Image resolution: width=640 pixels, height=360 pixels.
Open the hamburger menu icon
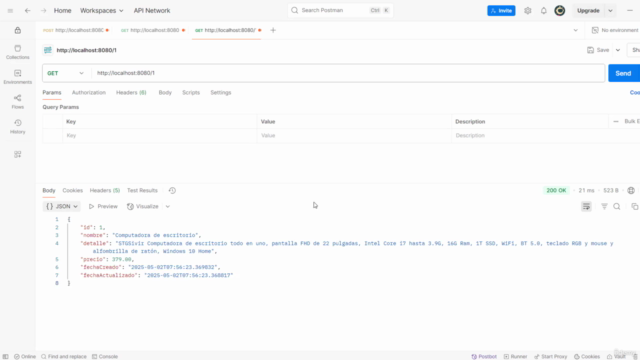pyautogui.click(x=10, y=11)
